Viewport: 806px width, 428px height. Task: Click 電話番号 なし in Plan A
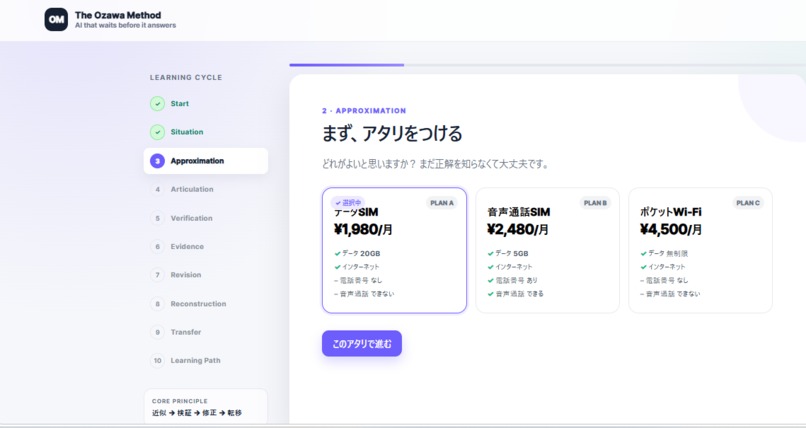358,280
